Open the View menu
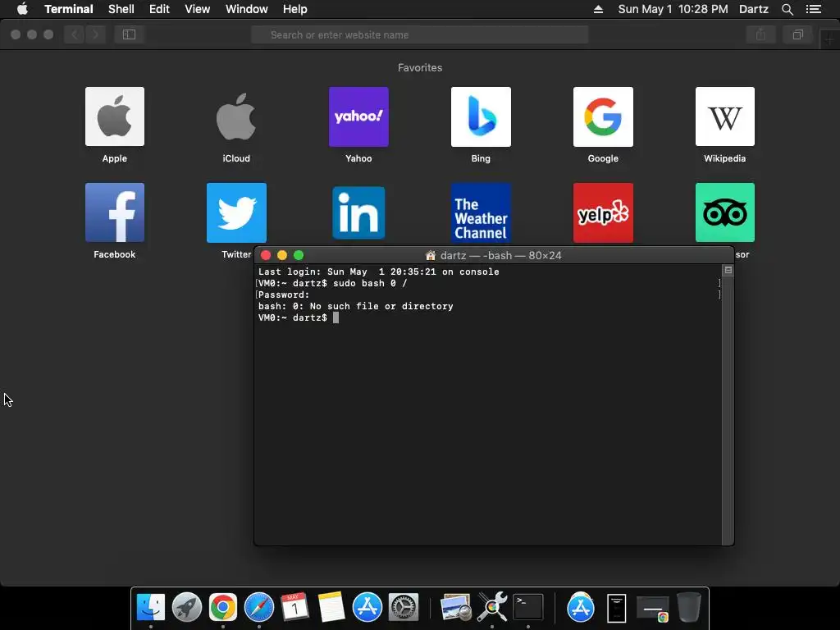Image resolution: width=840 pixels, height=630 pixels. [x=197, y=9]
